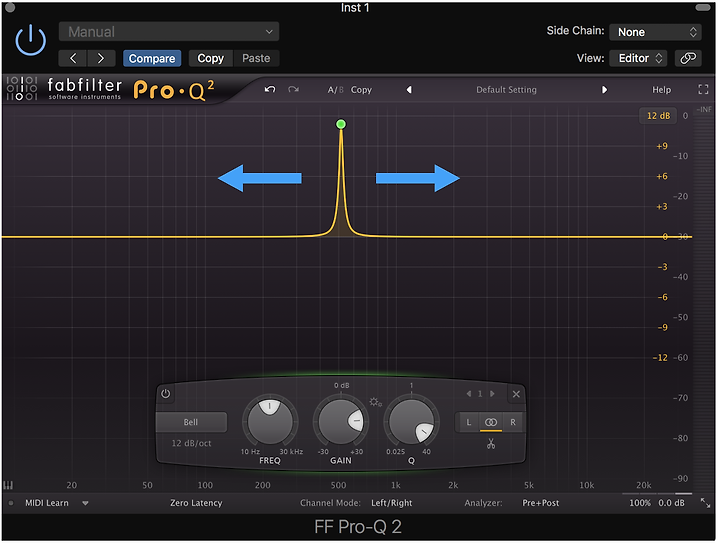The image size is (720, 543).
Task: Open the Side Chain None dropdown
Action: pyautogui.click(x=655, y=32)
